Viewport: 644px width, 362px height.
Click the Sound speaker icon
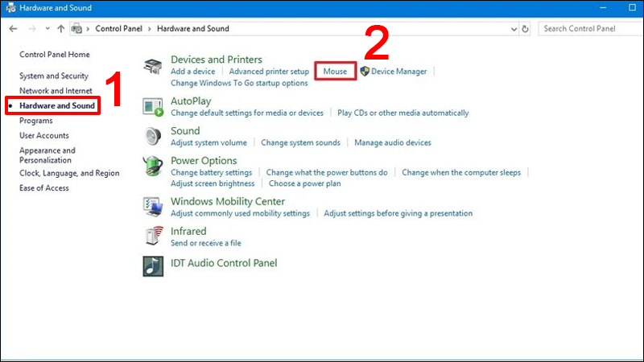coord(153,136)
